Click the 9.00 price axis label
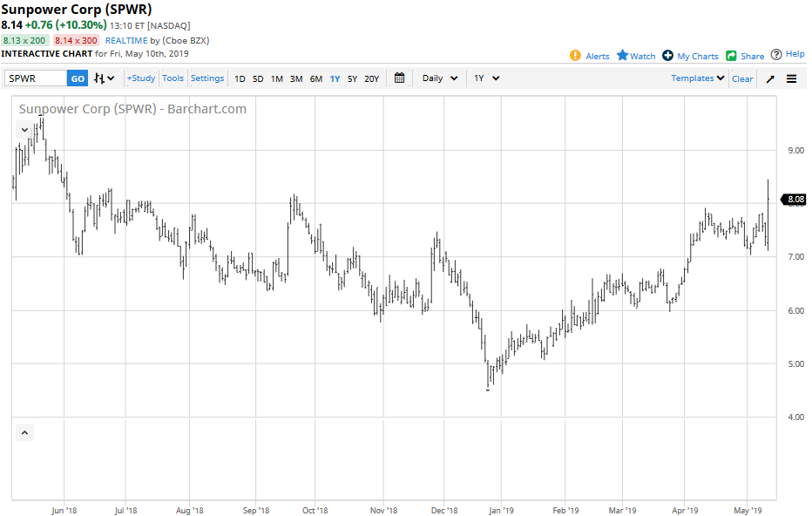812x516 pixels. click(x=796, y=150)
